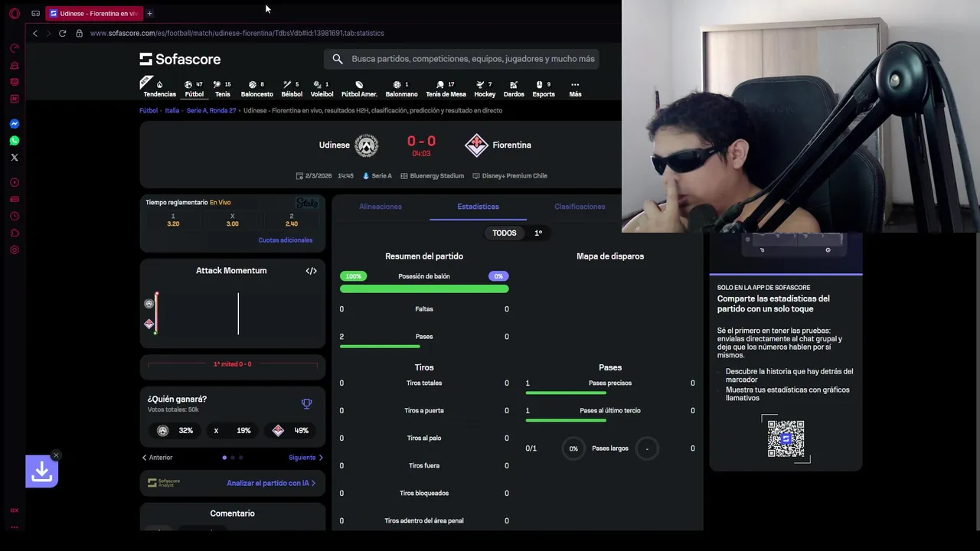The height and width of the screenshot is (551, 980).
Task: Open a new browser tab
Action: [x=149, y=13]
